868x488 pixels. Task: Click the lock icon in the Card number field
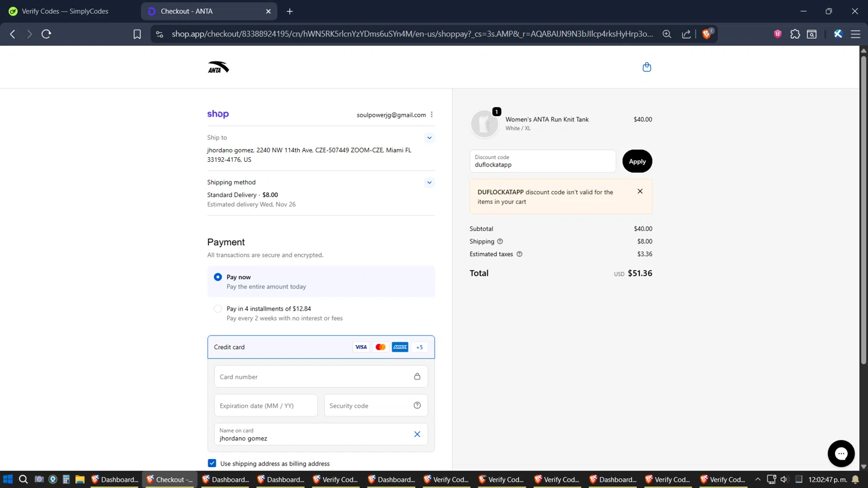pyautogui.click(x=417, y=376)
